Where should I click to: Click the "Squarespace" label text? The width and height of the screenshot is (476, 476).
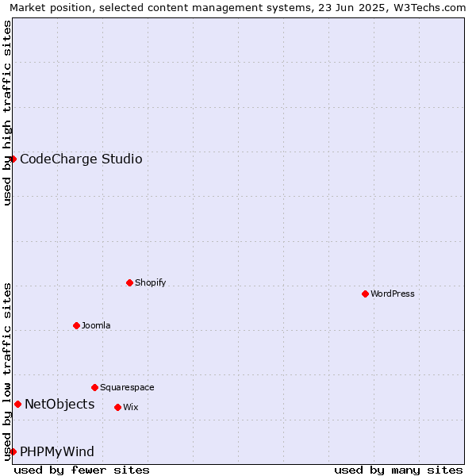127,388
